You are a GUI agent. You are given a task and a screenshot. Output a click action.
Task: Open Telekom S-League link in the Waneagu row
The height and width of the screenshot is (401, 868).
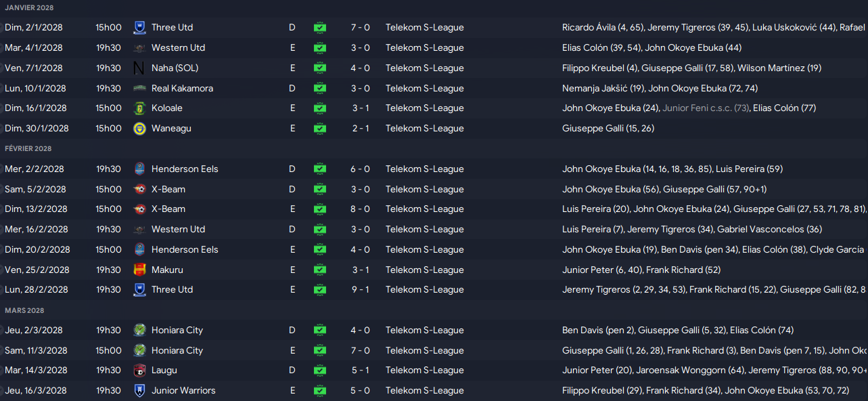[x=425, y=129]
